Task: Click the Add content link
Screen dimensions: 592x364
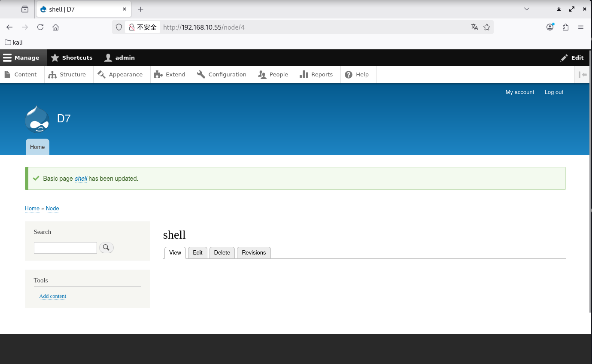Action: 53,296
